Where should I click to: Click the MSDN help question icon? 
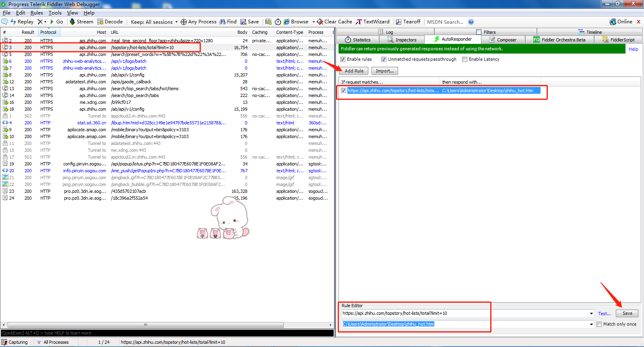pyautogui.click(x=471, y=22)
